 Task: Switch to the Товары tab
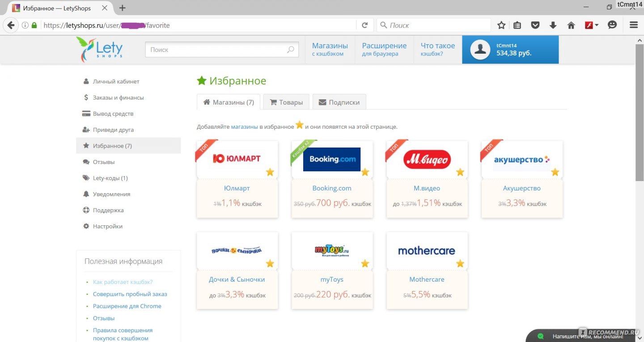click(x=286, y=102)
